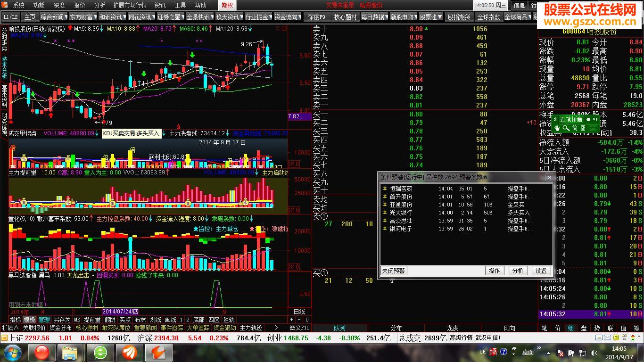The image size is (644, 362).
Task: Open the 综合新闻 dropdown
Action: (x=53, y=17)
